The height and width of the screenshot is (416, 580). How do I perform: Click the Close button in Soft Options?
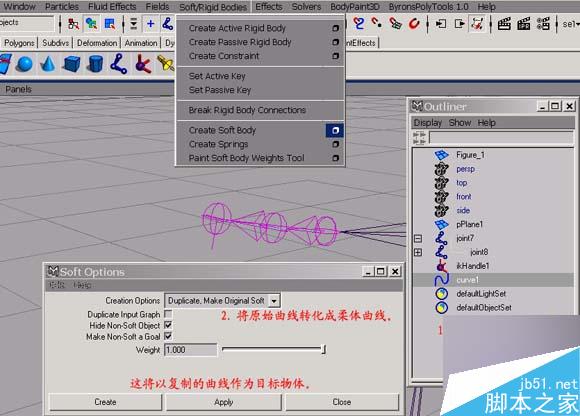pos(342,402)
